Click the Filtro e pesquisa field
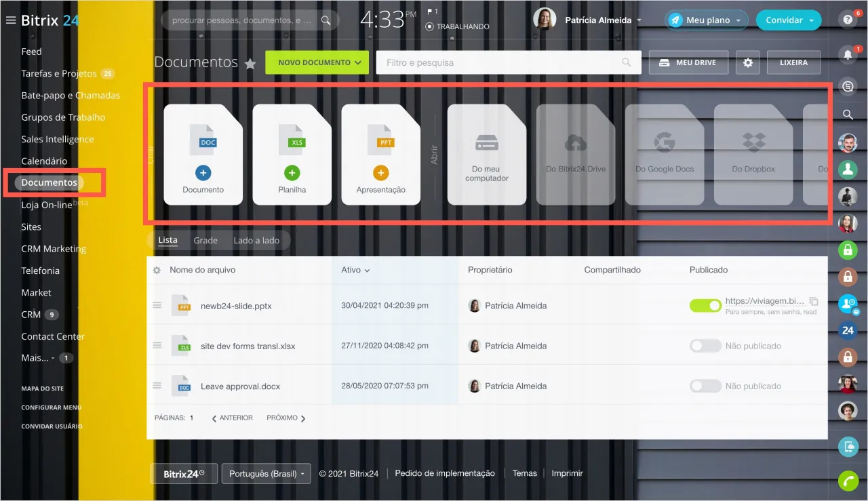The height and width of the screenshot is (501, 868). (x=509, y=62)
